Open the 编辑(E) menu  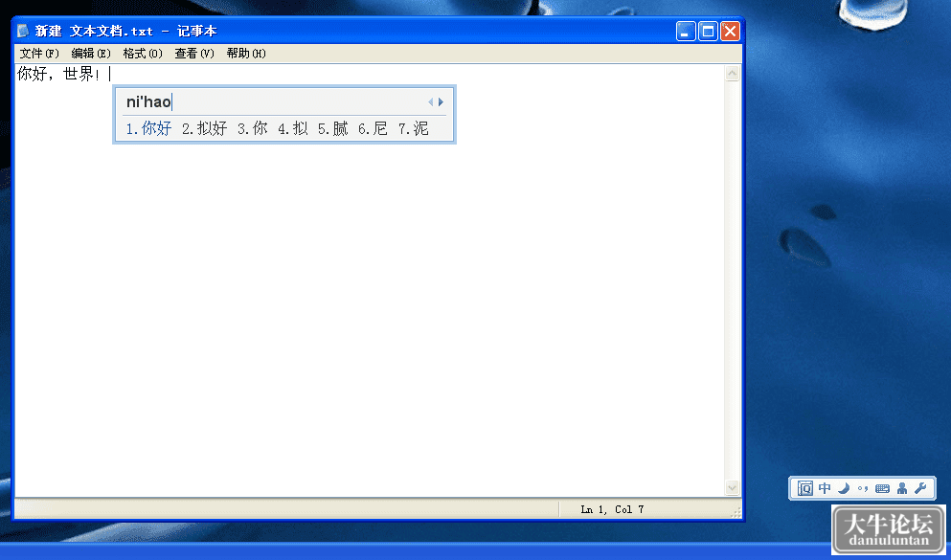click(91, 54)
